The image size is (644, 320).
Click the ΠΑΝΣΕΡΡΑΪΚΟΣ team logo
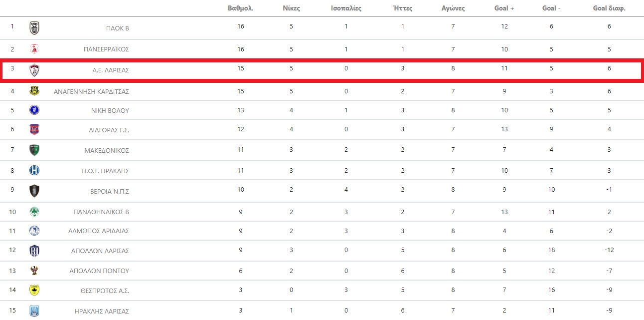34,49
